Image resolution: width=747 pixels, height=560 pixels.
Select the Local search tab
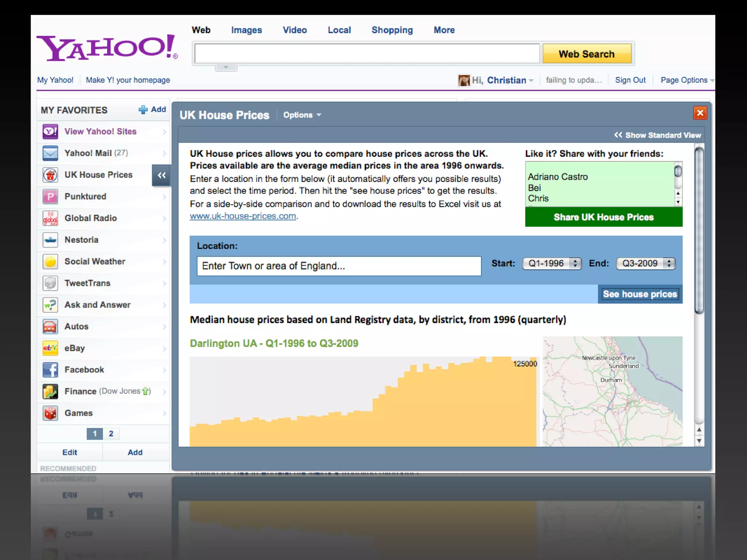339,30
